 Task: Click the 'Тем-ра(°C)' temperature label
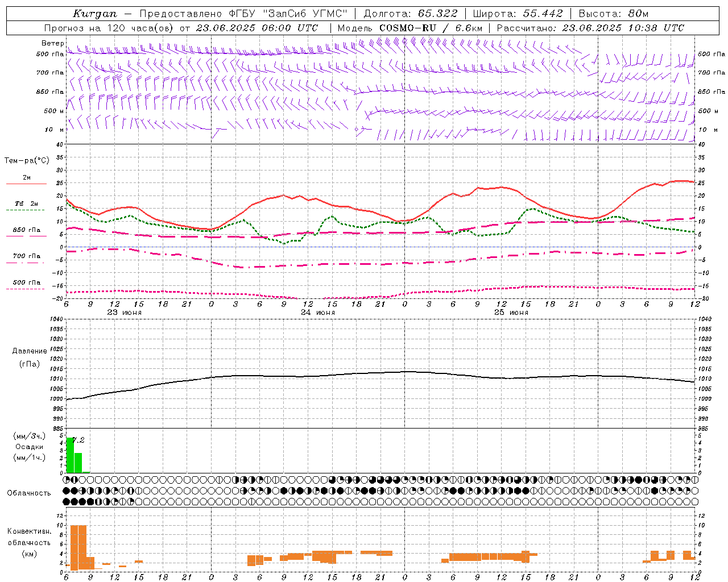[x=27, y=161]
